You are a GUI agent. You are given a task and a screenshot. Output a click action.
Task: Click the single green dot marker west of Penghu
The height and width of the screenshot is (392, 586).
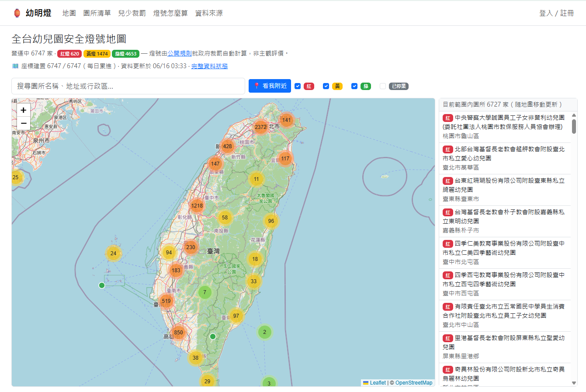(x=102, y=285)
